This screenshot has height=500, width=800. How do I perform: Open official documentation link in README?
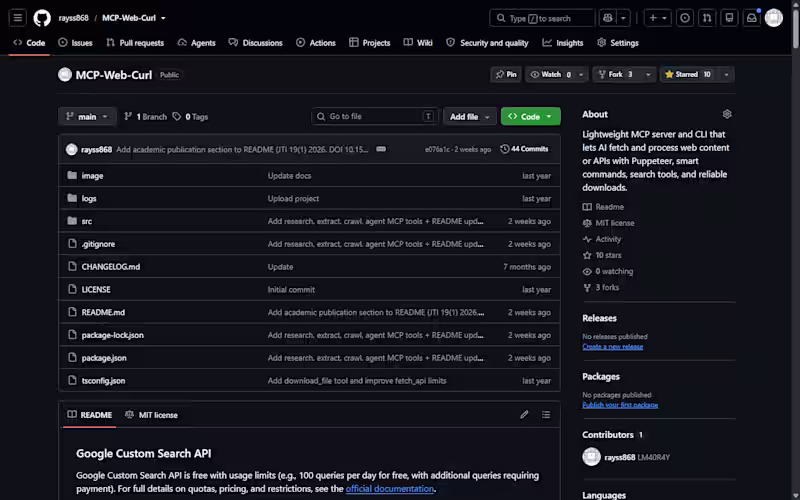pos(390,488)
